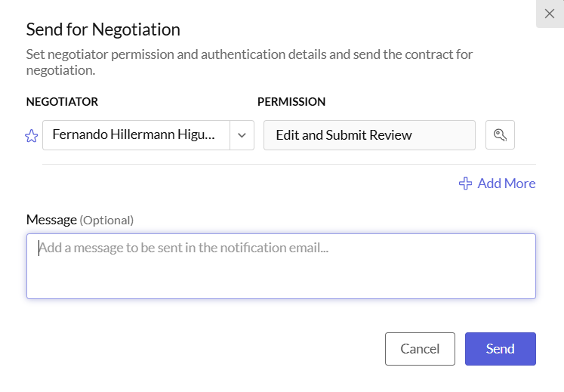Screen dimensions: 564x392
Task: Click the Add More link text
Action: click(x=506, y=184)
